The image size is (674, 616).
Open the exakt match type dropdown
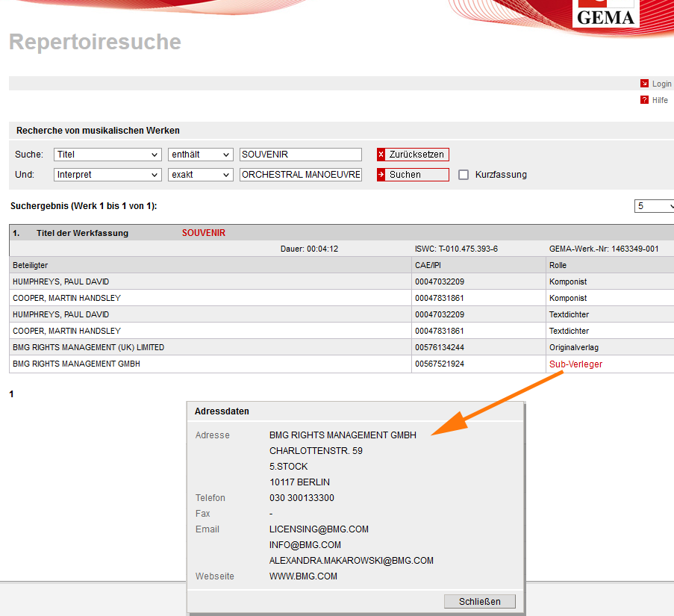pos(200,175)
